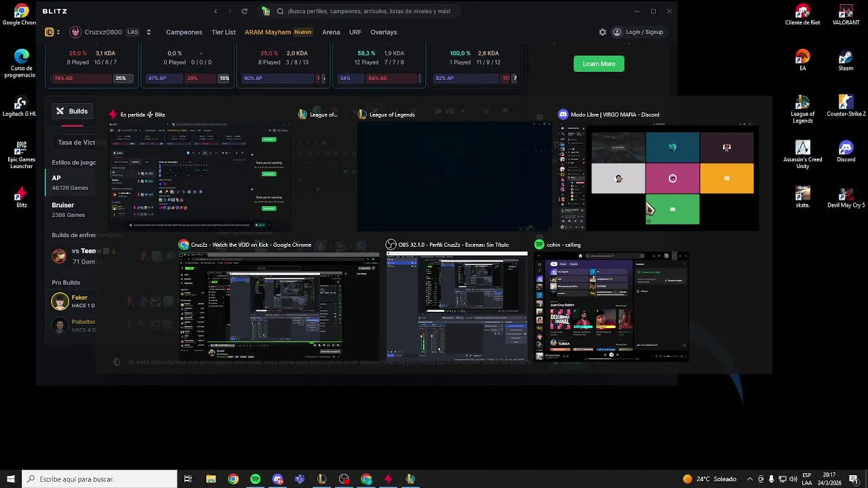Screen dimensions: 868x488
Task: Click the green Learn More button
Action: 599,64
